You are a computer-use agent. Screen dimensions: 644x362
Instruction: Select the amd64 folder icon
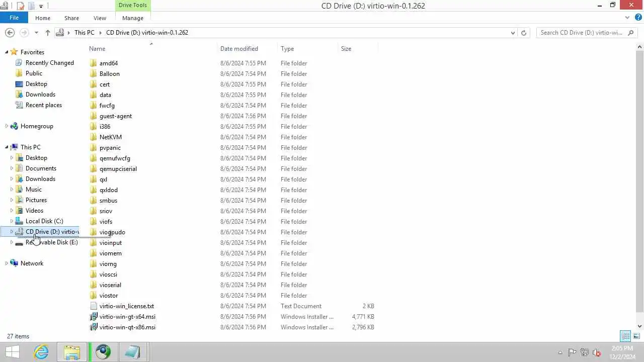pos(94,63)
